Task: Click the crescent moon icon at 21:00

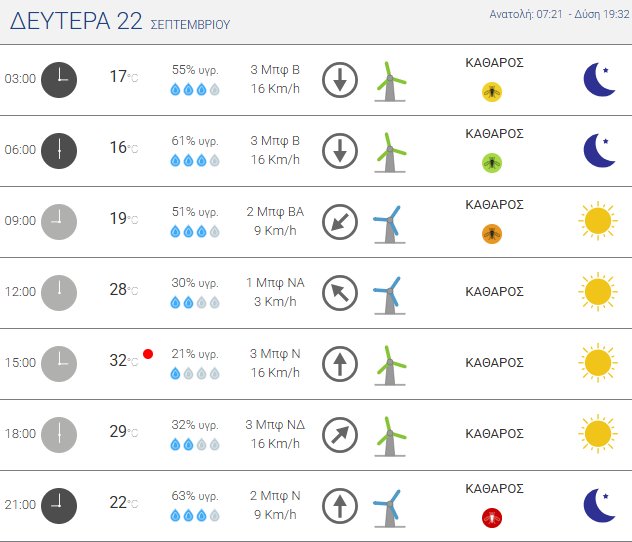Action: [x=599, y=505]
